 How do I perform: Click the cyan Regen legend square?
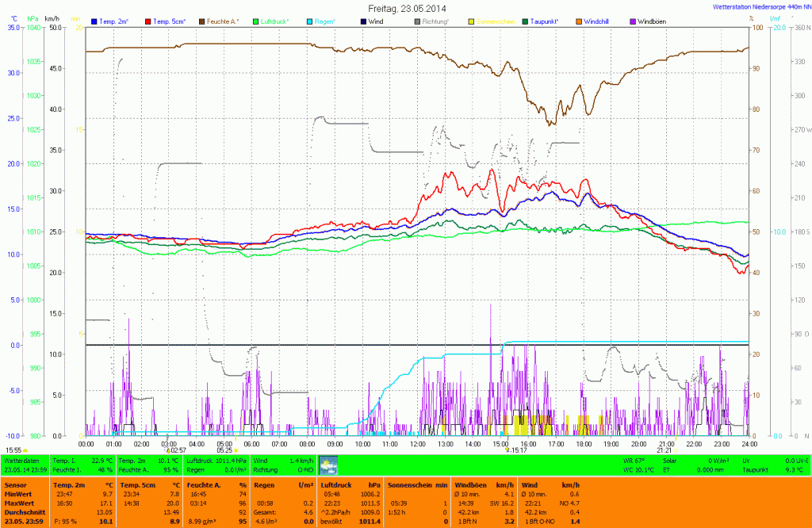pyautogui.click(x=310, y=21)
